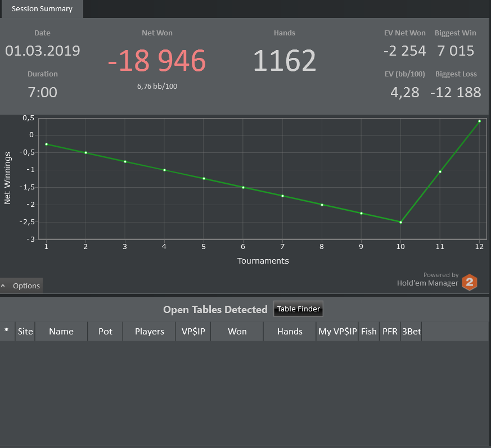Click the My VP$IP column header
Image resolution: width=491 pixels, height=448 pixels.
(337, 331)
